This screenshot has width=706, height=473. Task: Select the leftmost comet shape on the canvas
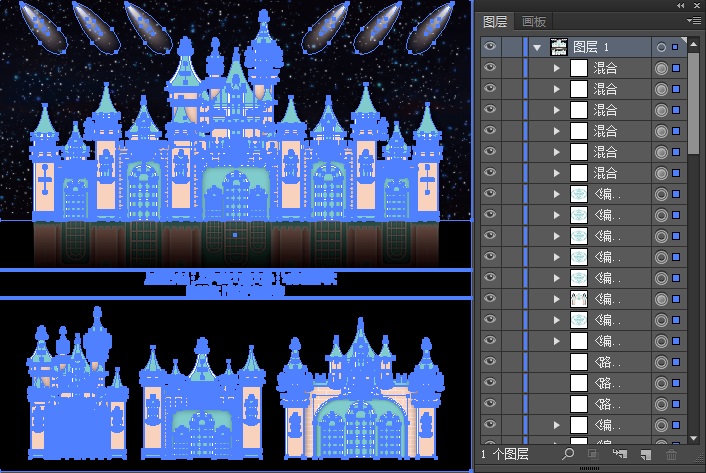click(43, 27)
